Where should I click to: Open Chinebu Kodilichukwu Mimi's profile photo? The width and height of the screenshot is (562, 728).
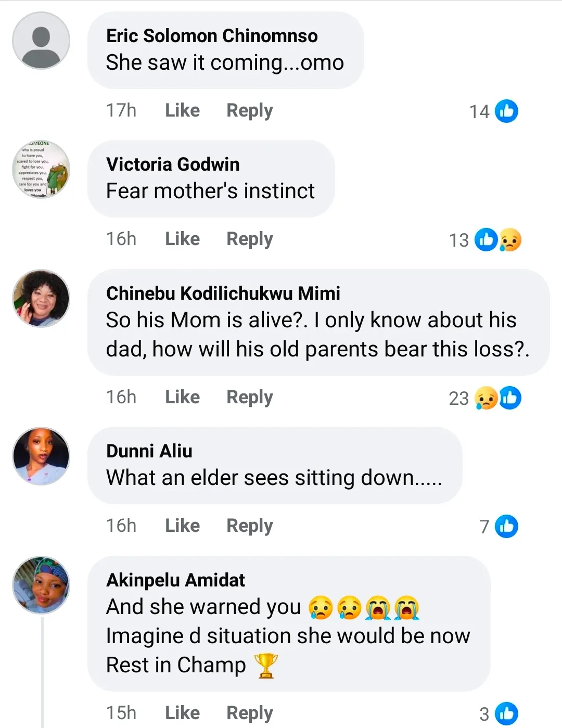pos(41,298)
